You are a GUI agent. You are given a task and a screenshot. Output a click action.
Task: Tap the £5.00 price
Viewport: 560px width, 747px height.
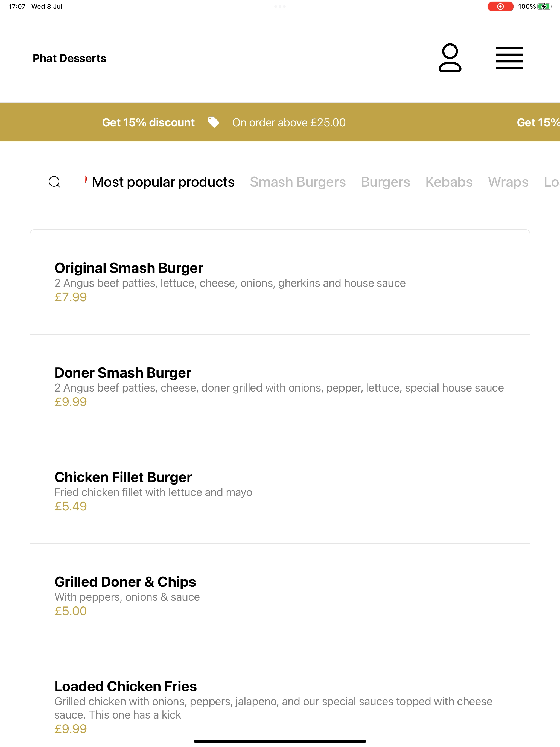71,611
